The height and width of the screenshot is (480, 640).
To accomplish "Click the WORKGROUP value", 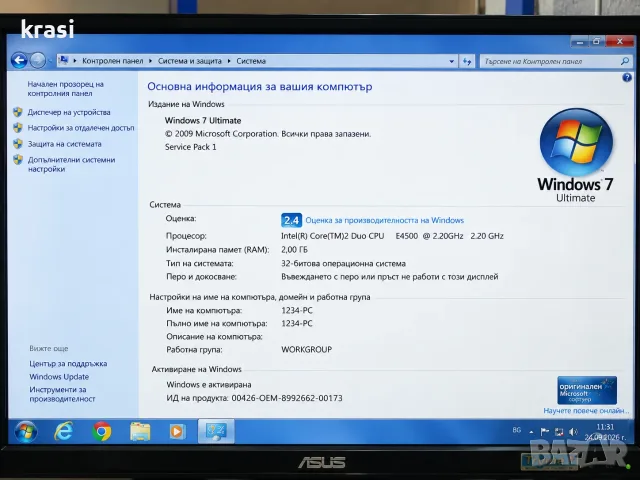I will (307, 350).
